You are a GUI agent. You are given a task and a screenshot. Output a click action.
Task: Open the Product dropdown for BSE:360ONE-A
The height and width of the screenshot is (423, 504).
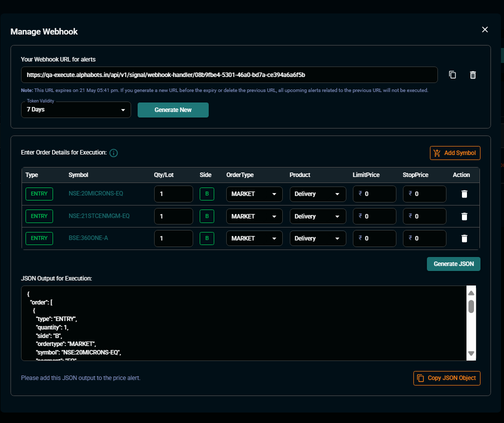coord(318,238)
